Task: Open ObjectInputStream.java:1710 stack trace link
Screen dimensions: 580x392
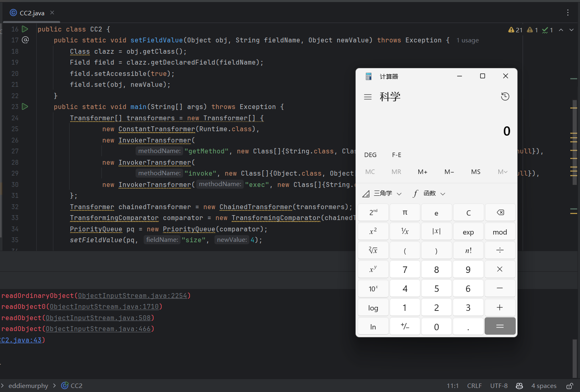Action: click(104, 307)
